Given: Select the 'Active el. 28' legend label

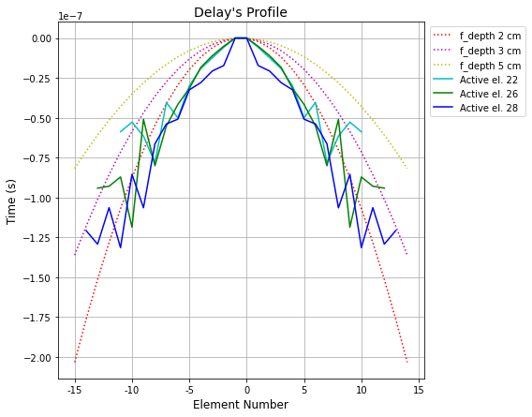Looking at the screenshot, I should click(x=489, y=108).
